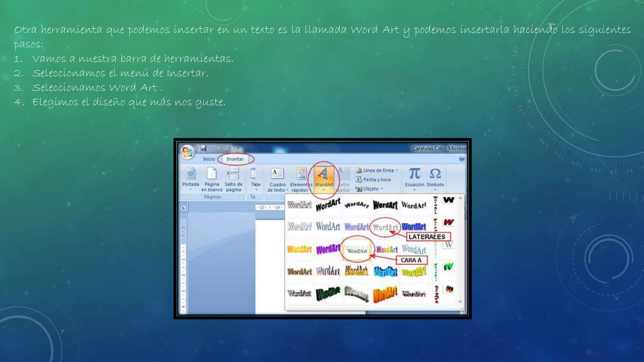Choose the speckled gray WordArt style

[385, 227]
